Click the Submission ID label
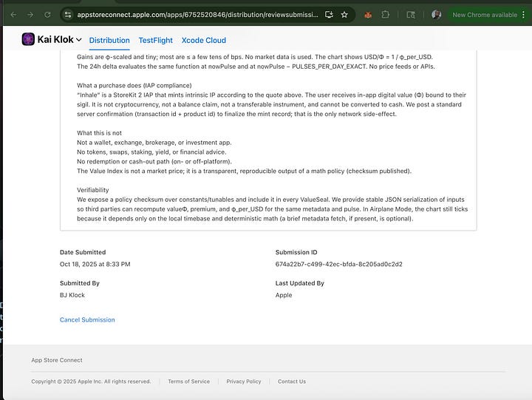532x400 pixels. [296, 252]
